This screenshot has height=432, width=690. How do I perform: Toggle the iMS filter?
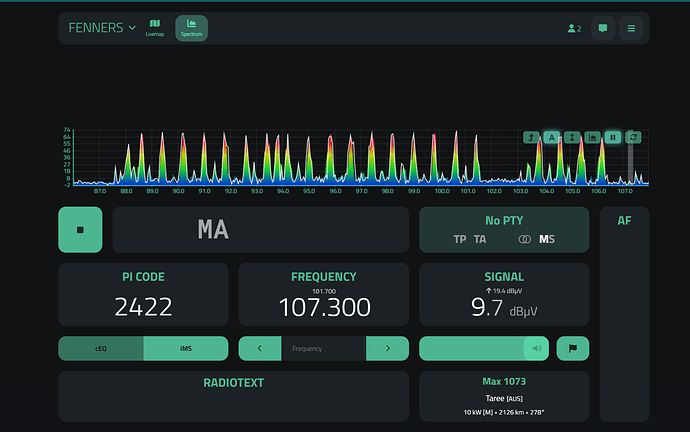click(x=186, y=348)
